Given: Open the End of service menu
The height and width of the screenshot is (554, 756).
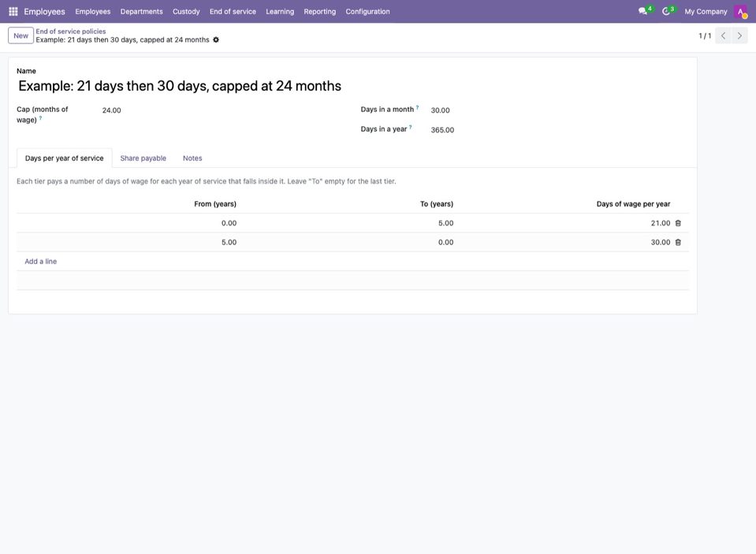Looking at the screenshot, I should pyautogui.click(x=233, y=12).
